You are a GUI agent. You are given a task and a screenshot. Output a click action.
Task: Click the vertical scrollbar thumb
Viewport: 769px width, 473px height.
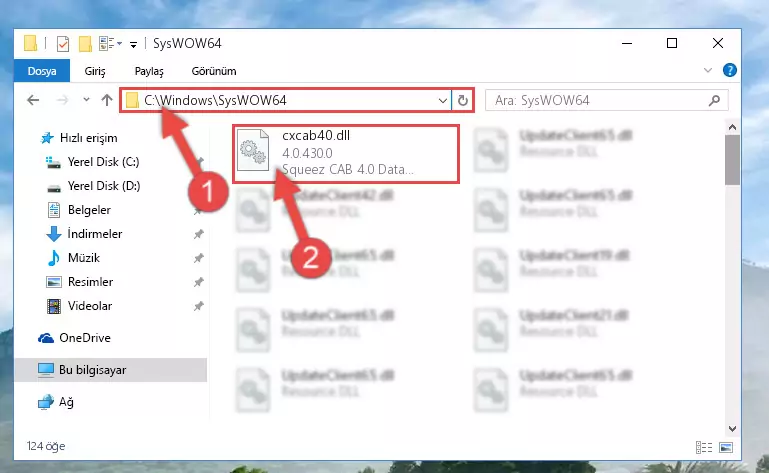click(732, 160)
